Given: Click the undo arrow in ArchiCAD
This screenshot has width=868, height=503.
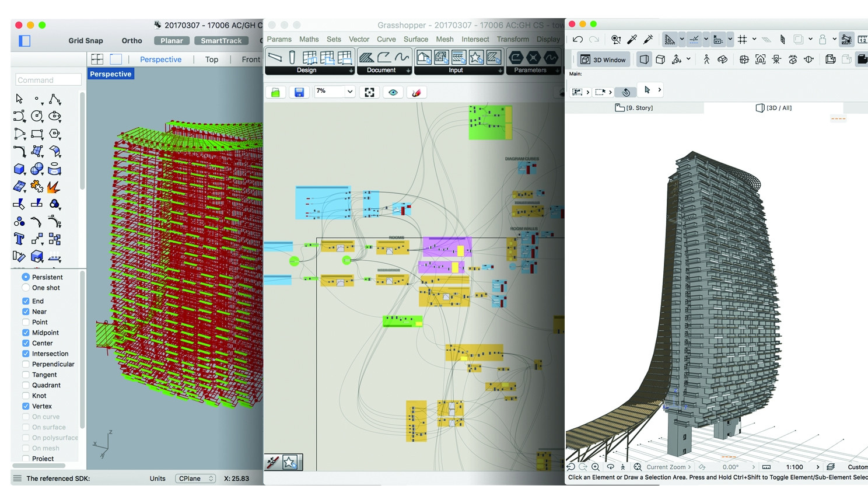Looking at the screenshot, I should [x=577, y=40].
